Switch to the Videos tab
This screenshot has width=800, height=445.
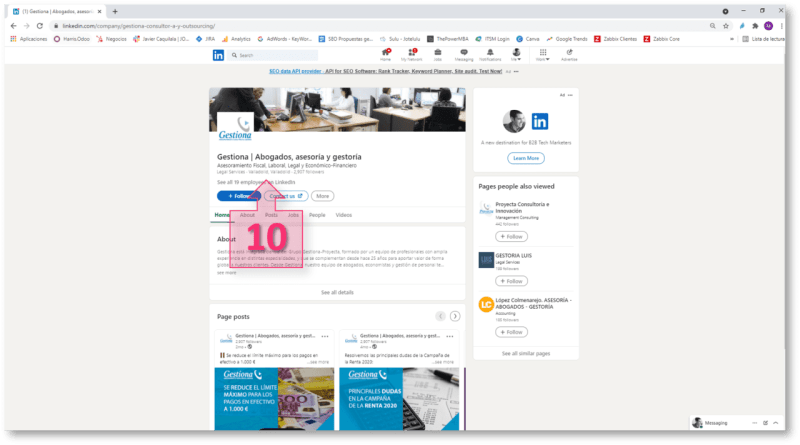343,215
